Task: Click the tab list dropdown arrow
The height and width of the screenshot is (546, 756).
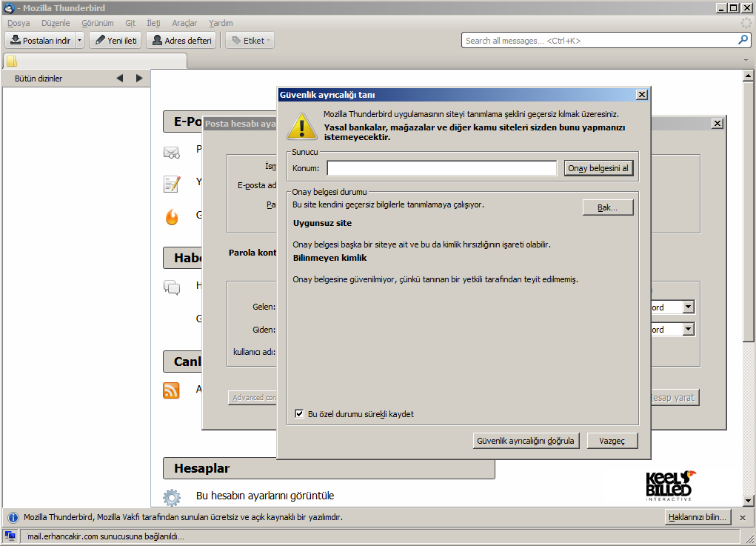Action: (x=746, y=60)
